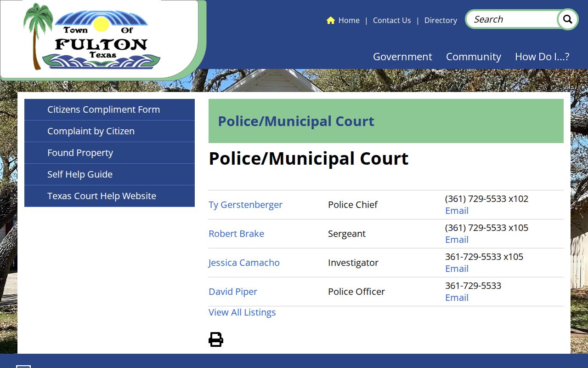
Task: Click Email link for Investigator row
Action: [457, 269]
